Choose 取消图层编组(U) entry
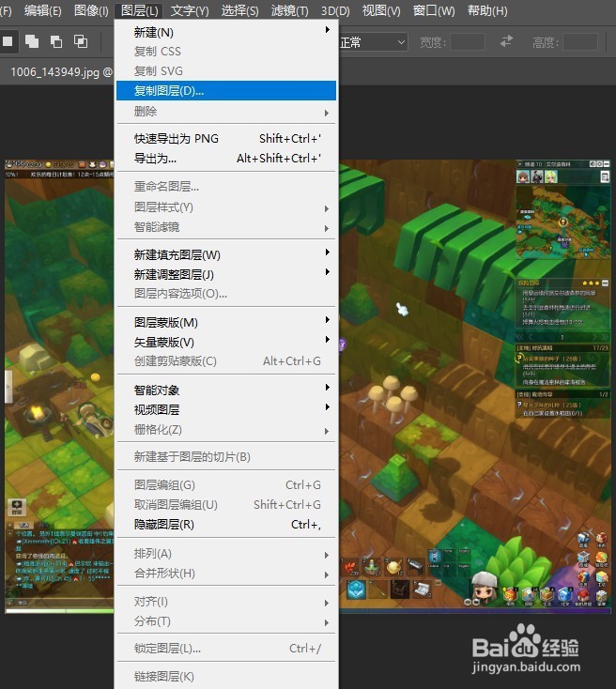Screen dimensions: 616x689 226,504
